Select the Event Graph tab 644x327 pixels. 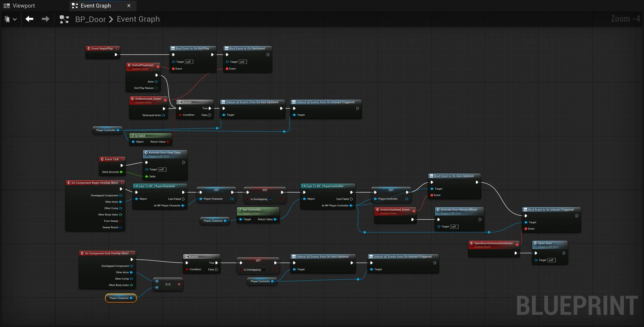96,6
